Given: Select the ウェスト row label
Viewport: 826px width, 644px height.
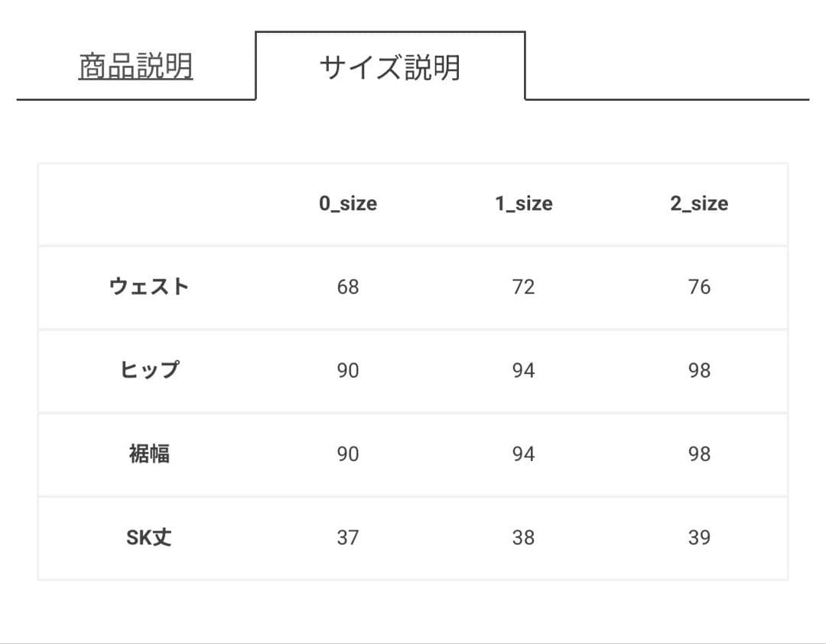Looking at the screenshot, I should (x=149, y=287).
